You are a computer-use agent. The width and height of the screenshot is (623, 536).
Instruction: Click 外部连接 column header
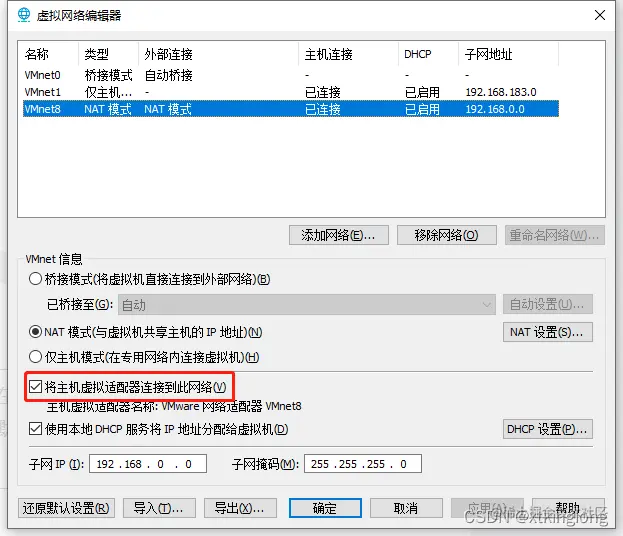pyautogui.click(x=219, y=54)
